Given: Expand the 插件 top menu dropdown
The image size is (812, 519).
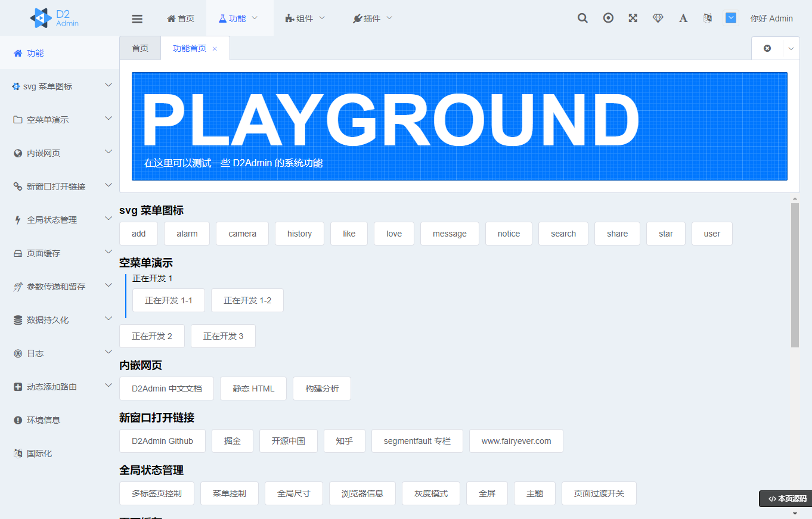Looking at the screenshot, I should tap(389, 18).
